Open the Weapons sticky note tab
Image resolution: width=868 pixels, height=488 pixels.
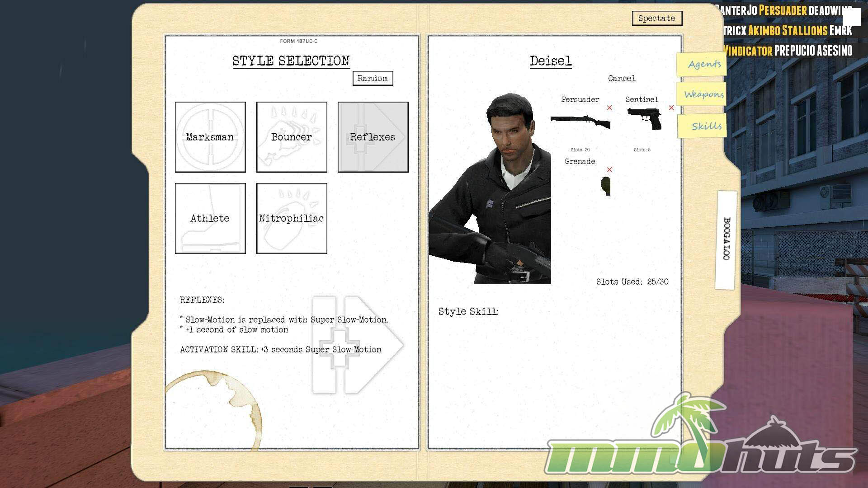(703, 94)
